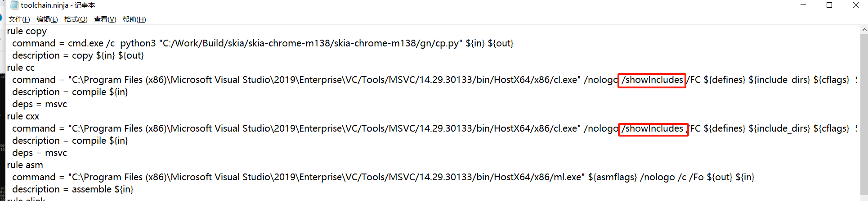The height and width of the screenshot is (201, 868).
Task: Click the "description = assemble ${in}" line
Action: click(73, 189)
